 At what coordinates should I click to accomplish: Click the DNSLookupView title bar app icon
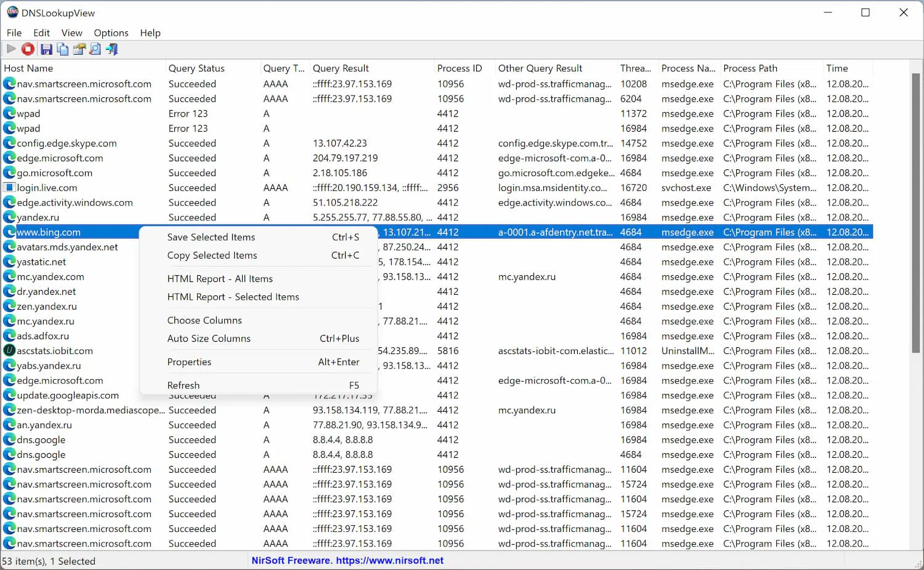(12, 12)
